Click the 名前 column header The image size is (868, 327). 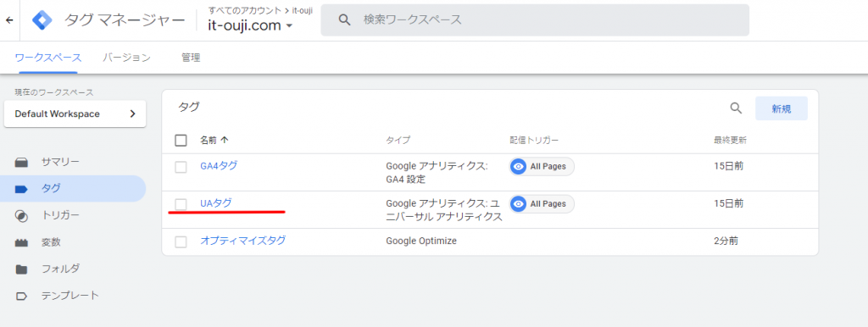(x=209, y=141)
